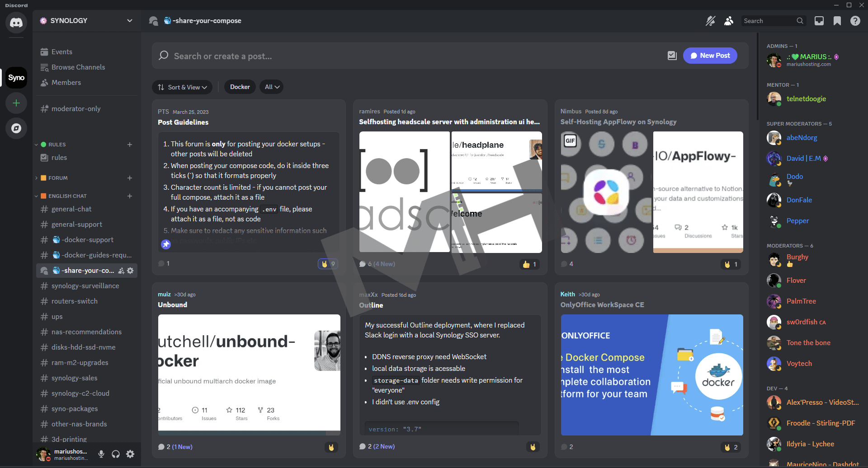The height and width of the screenshot is (468, 868).
Task: Open the Unbound post title
Action: click(x=172, y=305)
